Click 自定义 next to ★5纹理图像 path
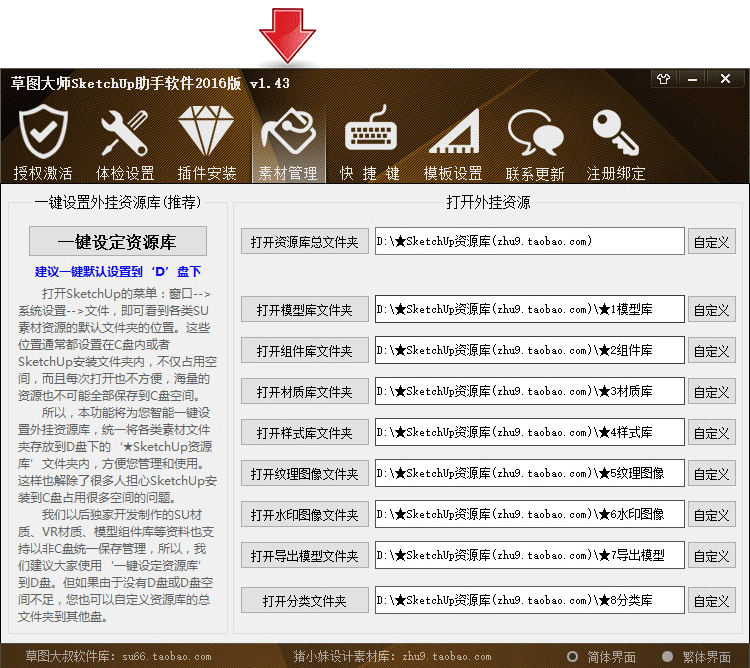Viewport: 750px width, 668px height. click(712, 473)
